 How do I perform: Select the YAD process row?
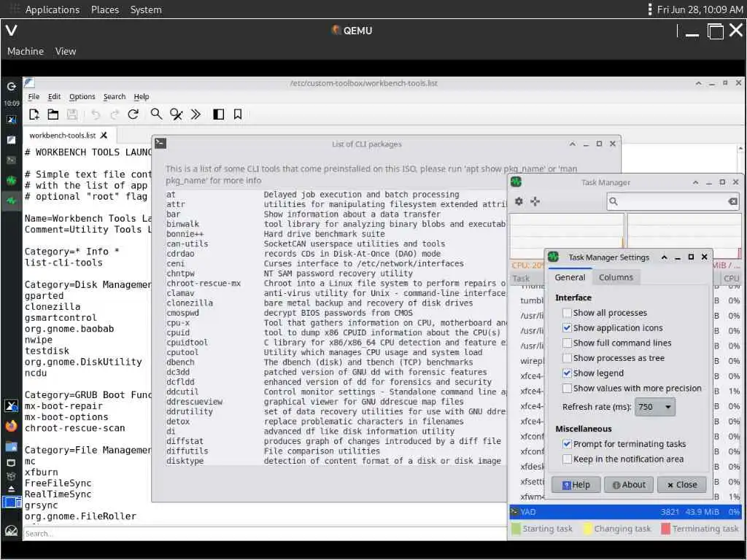[625, 512]
